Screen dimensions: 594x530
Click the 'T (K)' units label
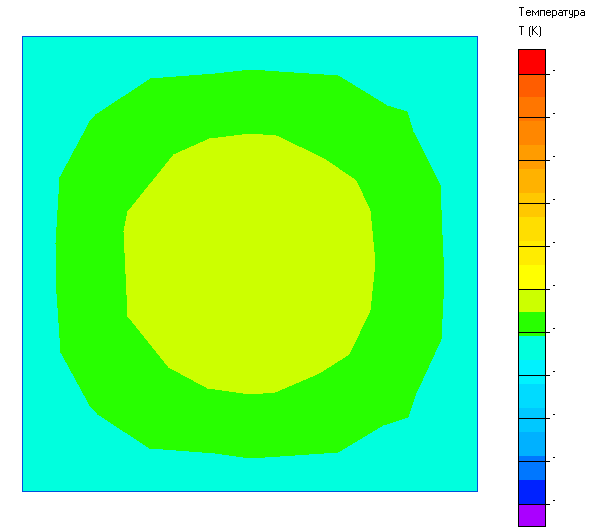(x=530, y=31)
